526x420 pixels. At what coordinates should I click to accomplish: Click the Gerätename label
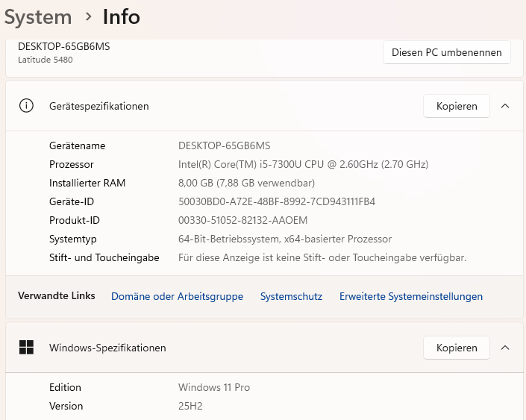pyautogui.click(x=77, y=145)
